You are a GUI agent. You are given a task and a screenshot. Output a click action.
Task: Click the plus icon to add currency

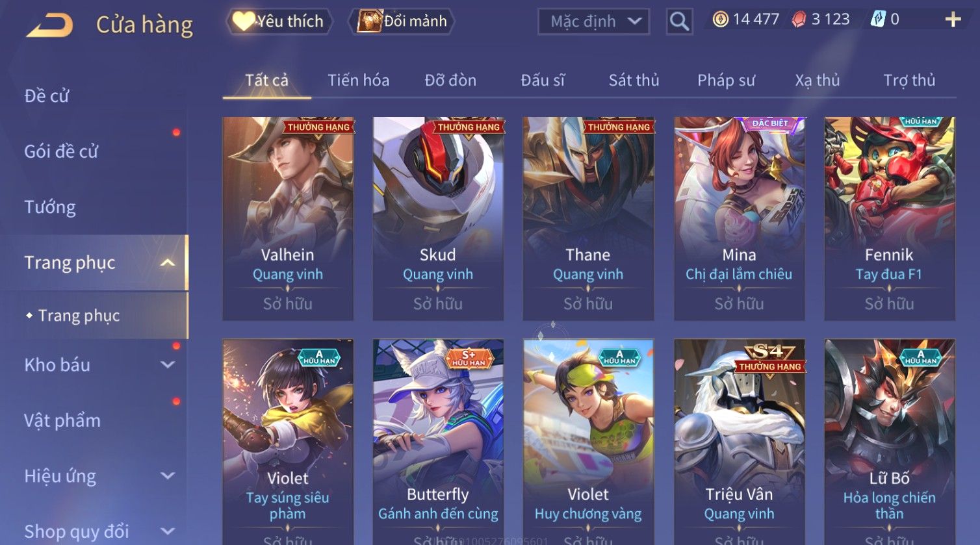click(x=953, y=19)
